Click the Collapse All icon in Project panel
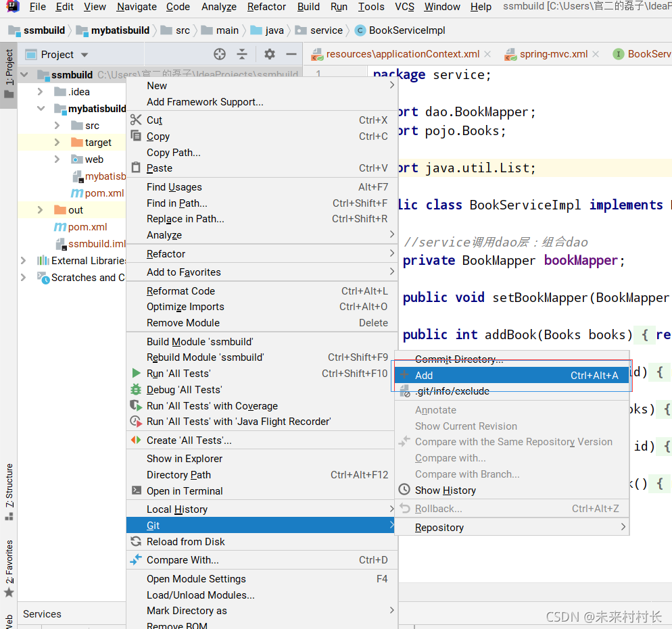 pyautogui.click(x=242, y=54)
